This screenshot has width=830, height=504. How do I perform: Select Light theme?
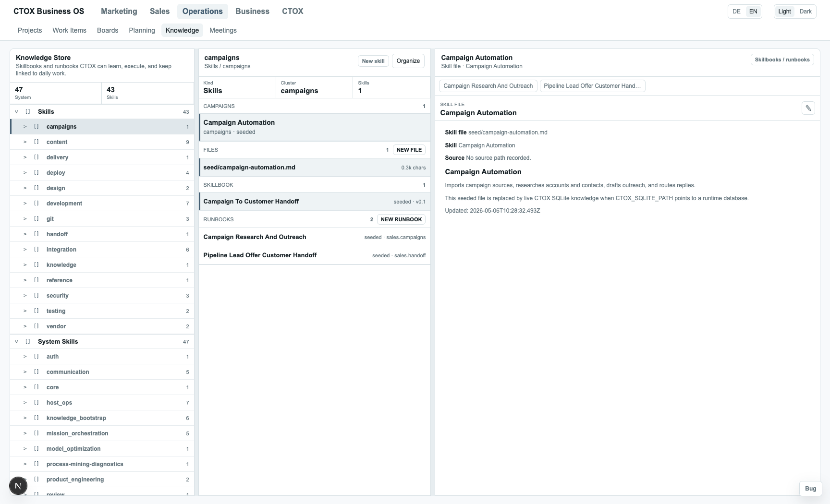coord(784,12)
